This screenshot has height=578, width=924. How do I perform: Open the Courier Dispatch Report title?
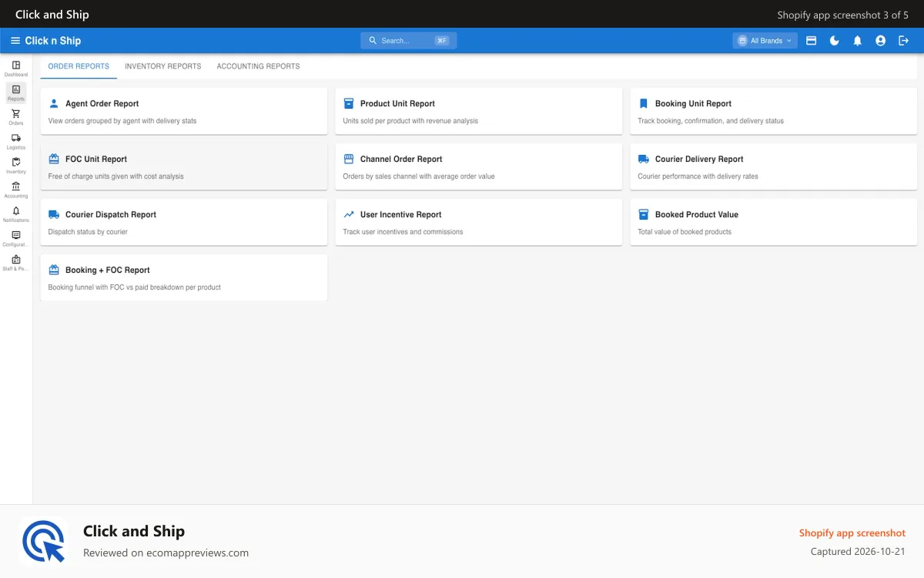click(x=111, y=214)
